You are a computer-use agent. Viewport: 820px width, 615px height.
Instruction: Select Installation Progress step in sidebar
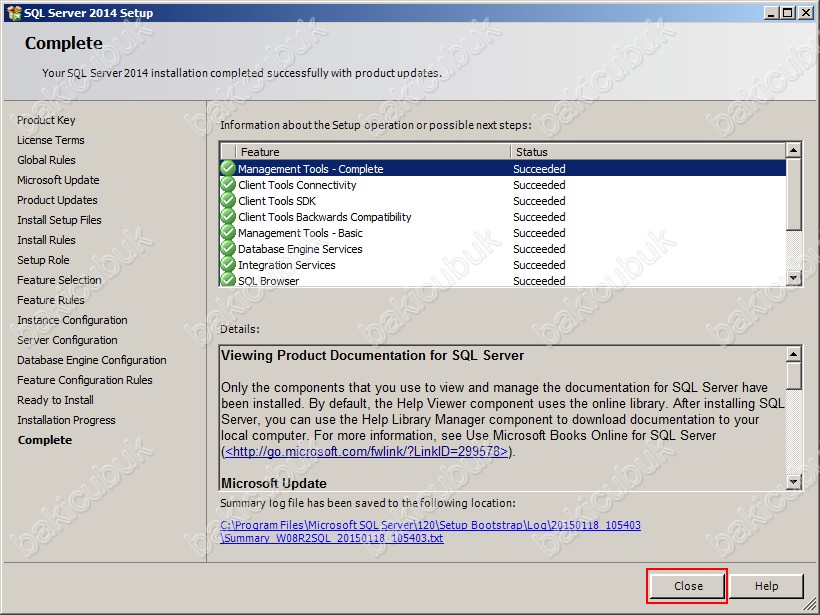pyautogui.click(x=66, y=420)
